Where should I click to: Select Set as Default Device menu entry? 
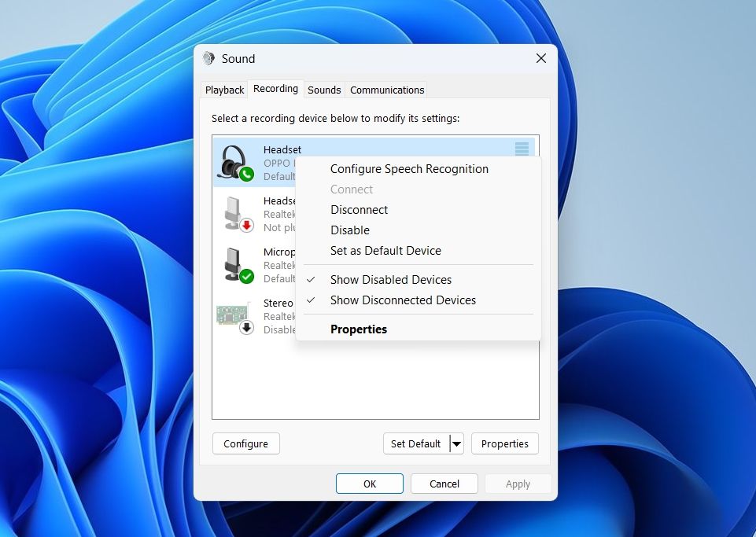click(385, 251)
